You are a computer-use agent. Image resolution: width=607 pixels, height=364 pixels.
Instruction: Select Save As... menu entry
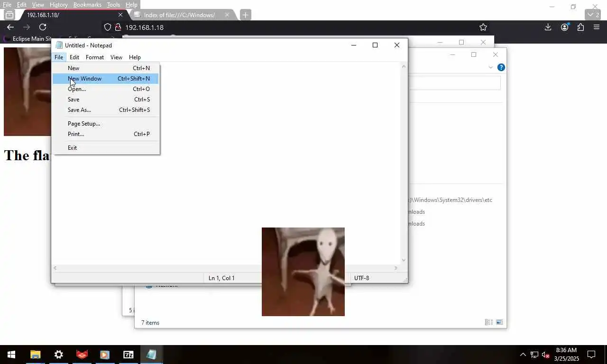point(105,110)
